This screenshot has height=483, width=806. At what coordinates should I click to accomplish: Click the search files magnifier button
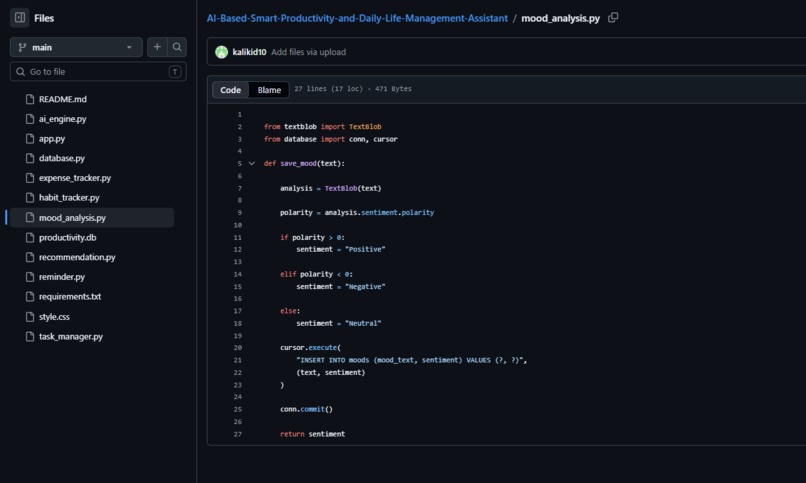tap(177, 47)
